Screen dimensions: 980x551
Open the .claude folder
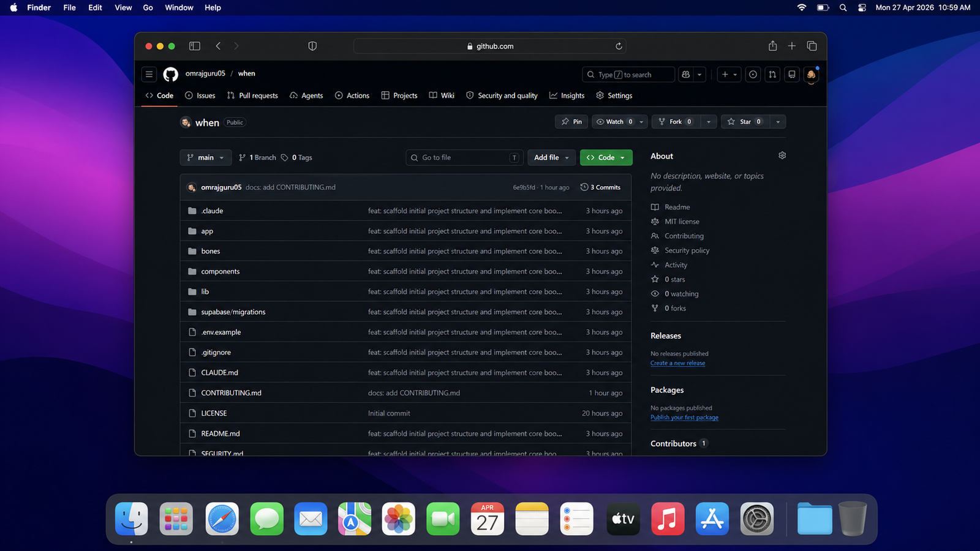click(x=213, y=211)
